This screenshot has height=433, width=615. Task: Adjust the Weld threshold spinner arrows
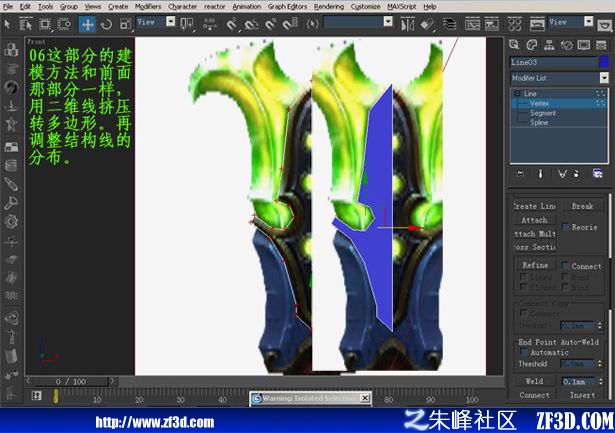pyautogui.click(x=600, y=381)
